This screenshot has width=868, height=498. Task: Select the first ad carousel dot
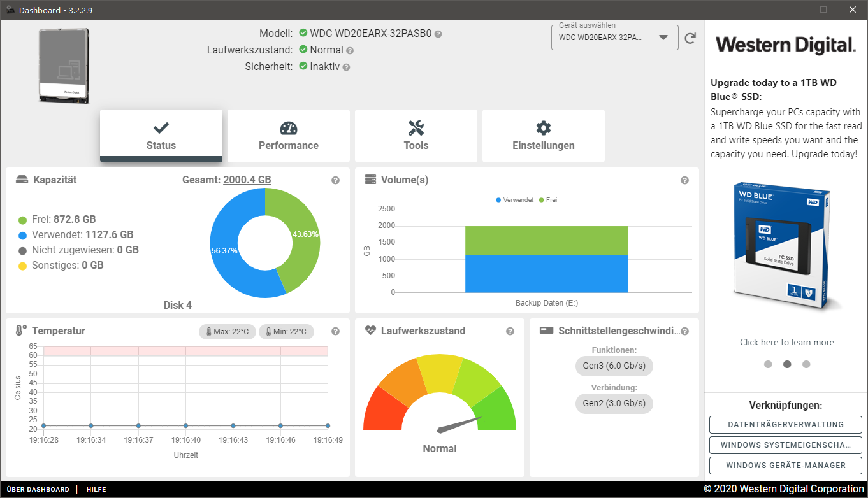coord(768,364)
